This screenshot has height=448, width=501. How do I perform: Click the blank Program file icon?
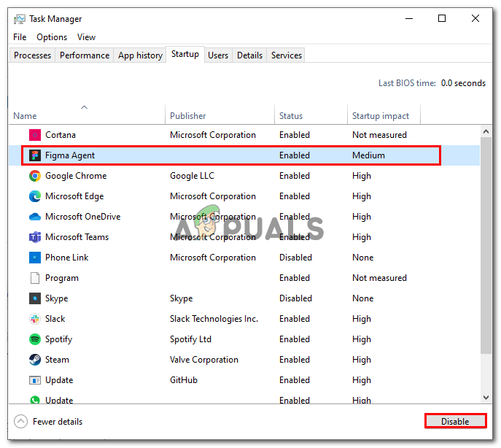(35, 278)
